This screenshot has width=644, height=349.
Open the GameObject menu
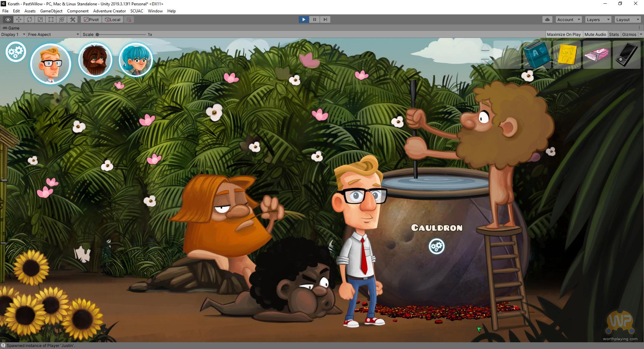click(x=51, y=11)
